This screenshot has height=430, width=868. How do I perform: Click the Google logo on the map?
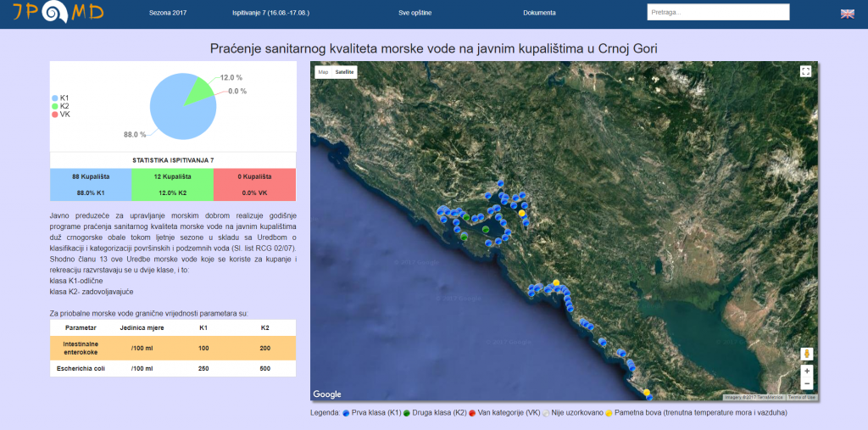326,394
